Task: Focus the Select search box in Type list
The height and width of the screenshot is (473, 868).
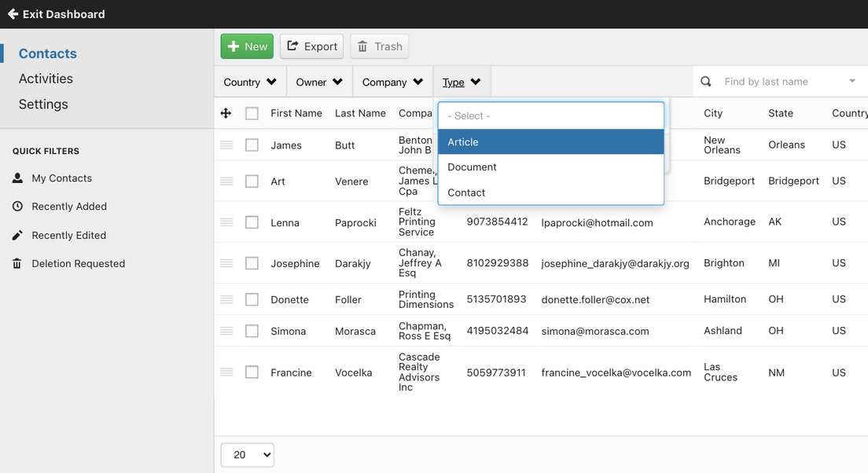Action: (x=551, y=115)
